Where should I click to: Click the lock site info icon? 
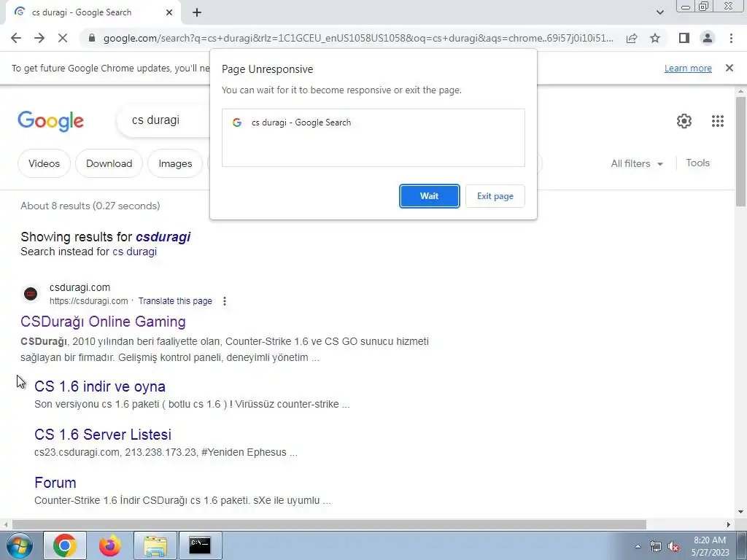click(92, 38)
